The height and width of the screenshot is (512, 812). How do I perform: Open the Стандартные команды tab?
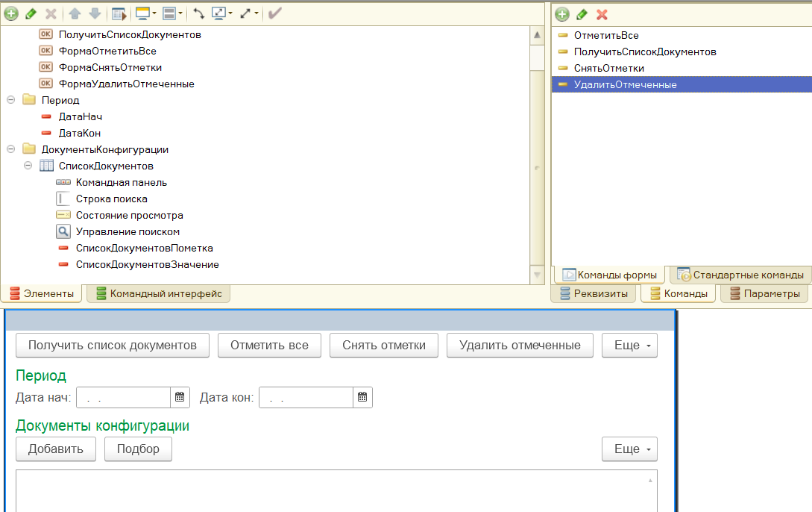[740, 275]
